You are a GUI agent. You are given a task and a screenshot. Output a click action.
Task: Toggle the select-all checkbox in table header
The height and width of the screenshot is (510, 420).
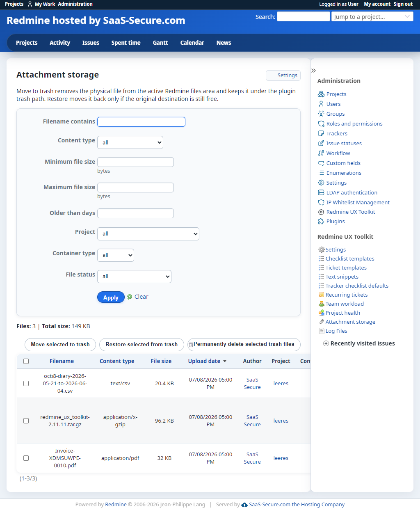point(26,361)
